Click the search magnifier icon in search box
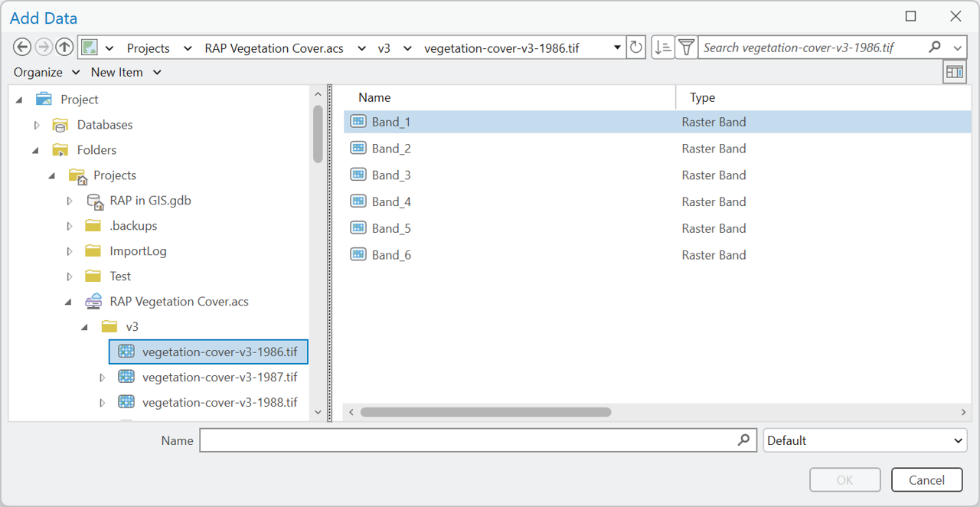 (934, 47)
